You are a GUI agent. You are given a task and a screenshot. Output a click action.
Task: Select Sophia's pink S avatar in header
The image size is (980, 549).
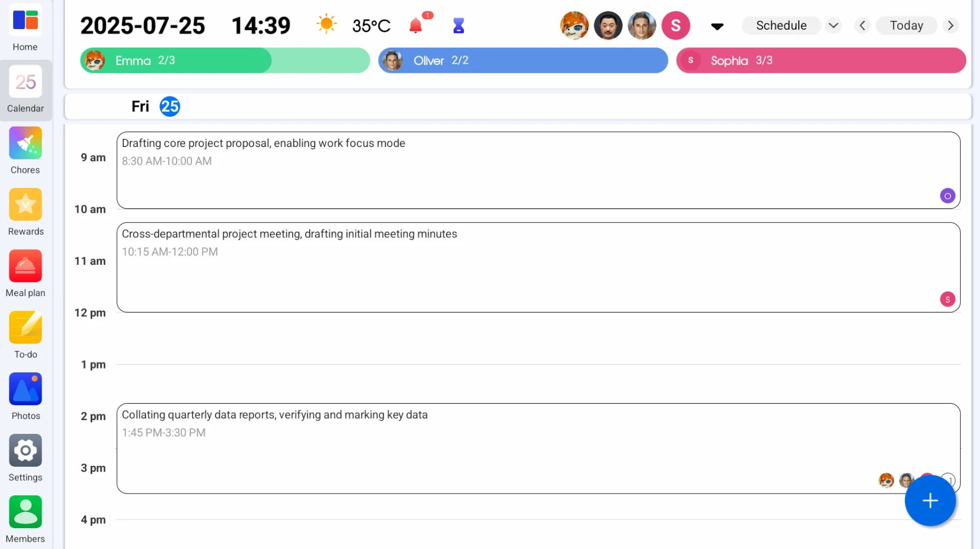pyautogui.click(x=676, y=25)
